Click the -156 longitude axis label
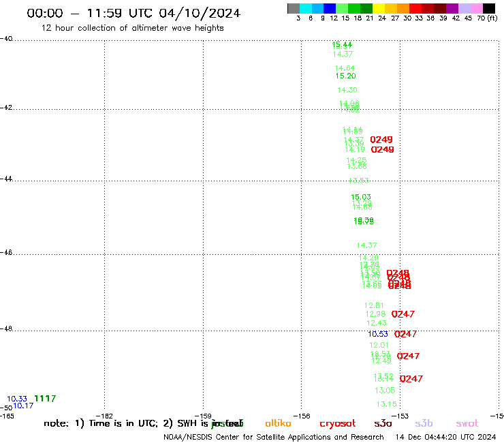 pyautogui.click(x=302, y=416)
